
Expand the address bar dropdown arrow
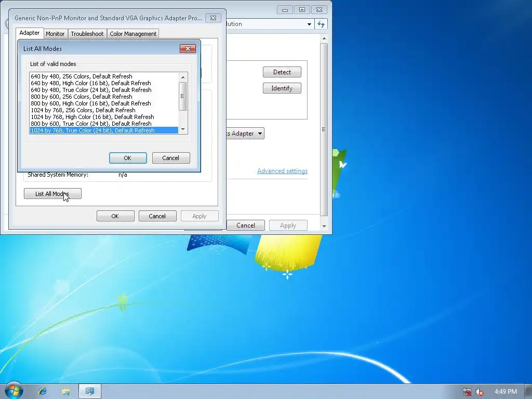click(309, 24)
